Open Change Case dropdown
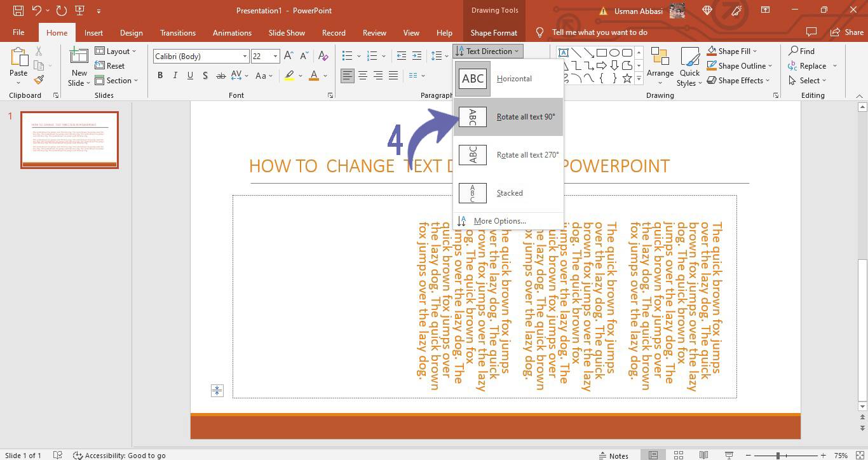The height and width of the screenshot is (460, 868). point(264,76)
